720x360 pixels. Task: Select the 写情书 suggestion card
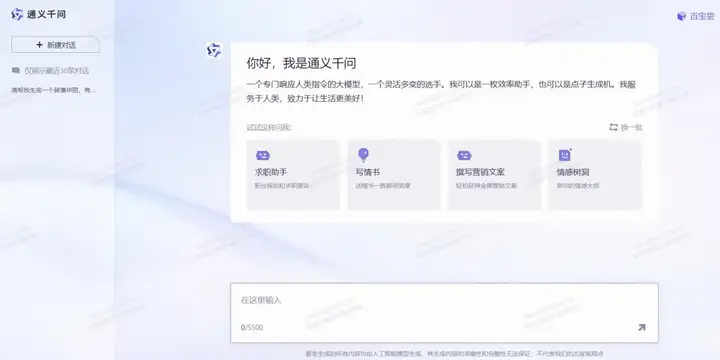coord(394,175)
